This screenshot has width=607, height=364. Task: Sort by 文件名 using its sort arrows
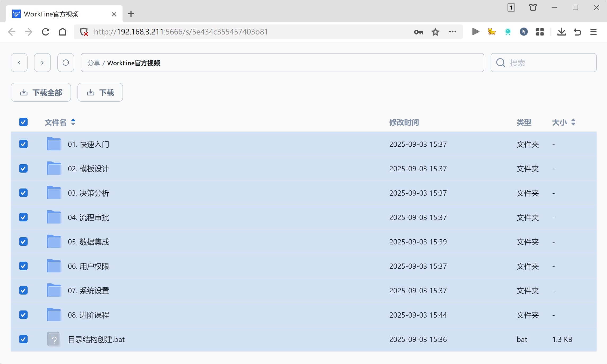[73, 122]
